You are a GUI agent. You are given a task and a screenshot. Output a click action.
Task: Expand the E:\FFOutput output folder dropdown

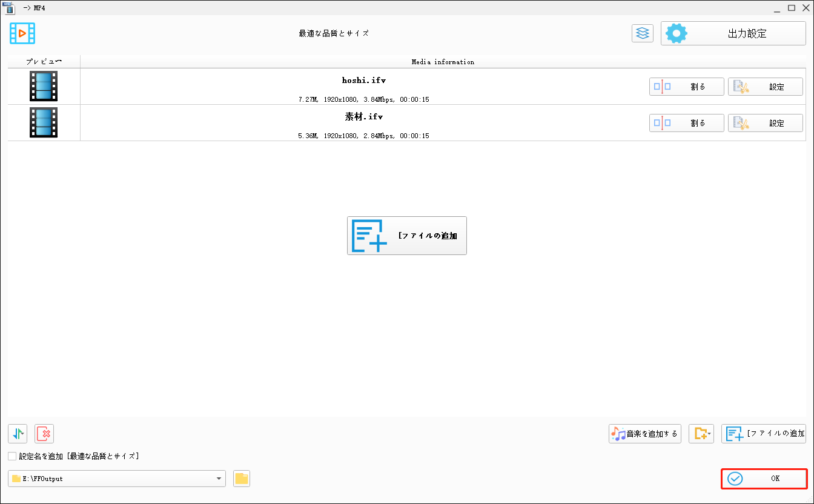(219, 479)
